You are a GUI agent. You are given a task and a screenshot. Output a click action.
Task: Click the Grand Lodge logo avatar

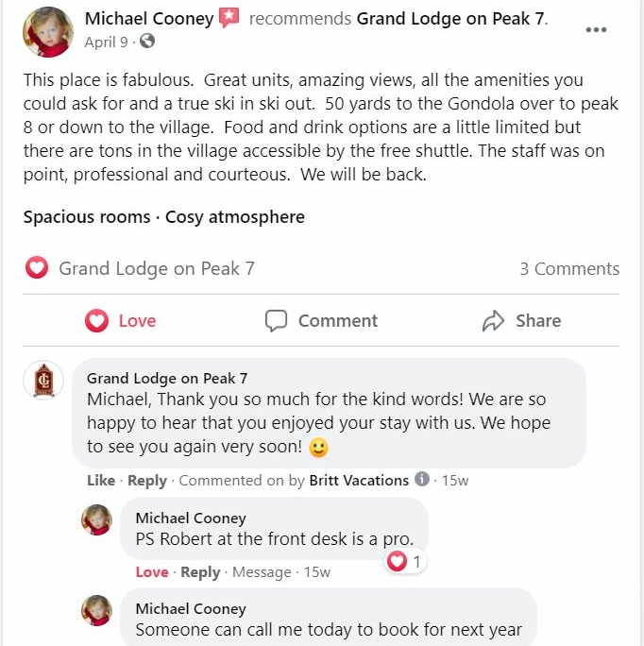pyautogui.click(x=43, y=380)
